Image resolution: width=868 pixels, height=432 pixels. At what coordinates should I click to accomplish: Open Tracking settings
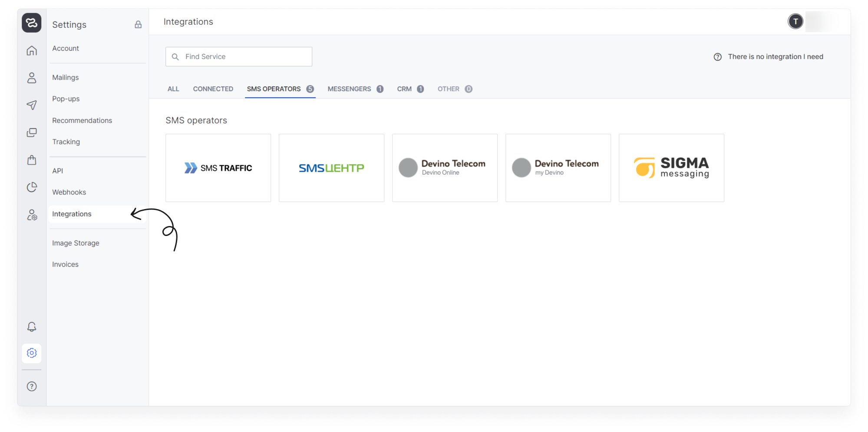coord(66,142)
